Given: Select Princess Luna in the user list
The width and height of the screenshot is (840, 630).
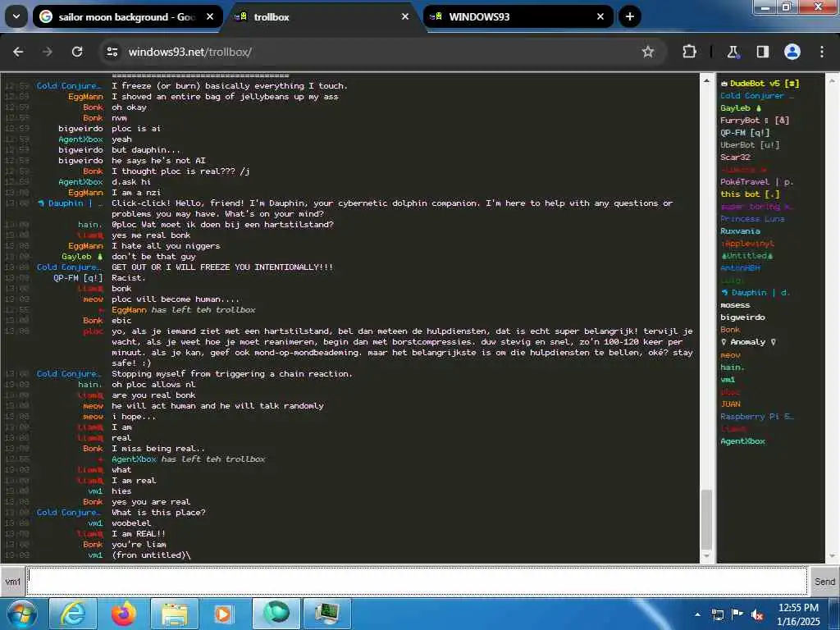Looking at the screenshot, I should point(752,219).
